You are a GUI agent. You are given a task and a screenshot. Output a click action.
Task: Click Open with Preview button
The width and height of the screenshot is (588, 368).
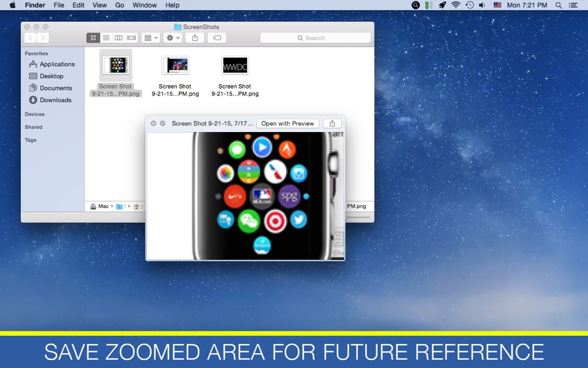288,123
